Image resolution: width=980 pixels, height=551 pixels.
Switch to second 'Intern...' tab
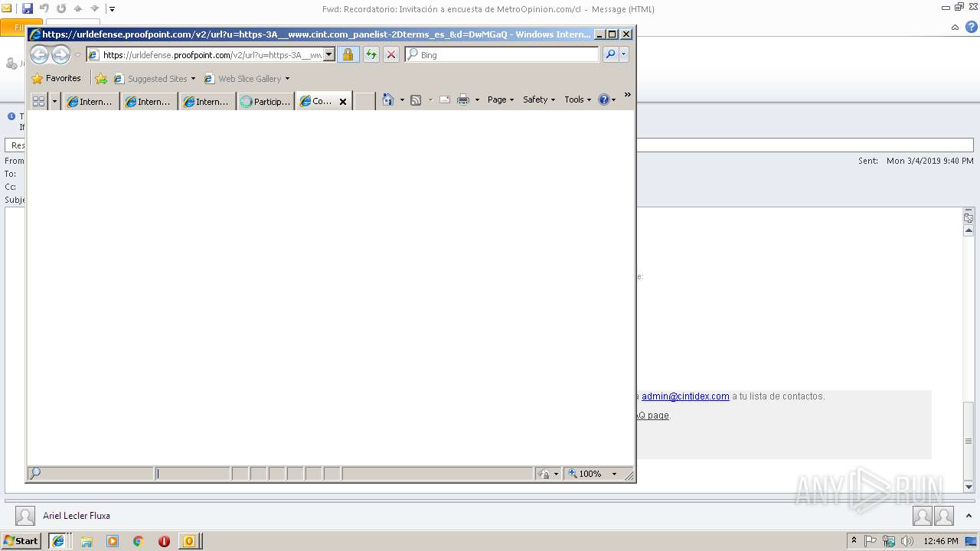click(149, 102)
